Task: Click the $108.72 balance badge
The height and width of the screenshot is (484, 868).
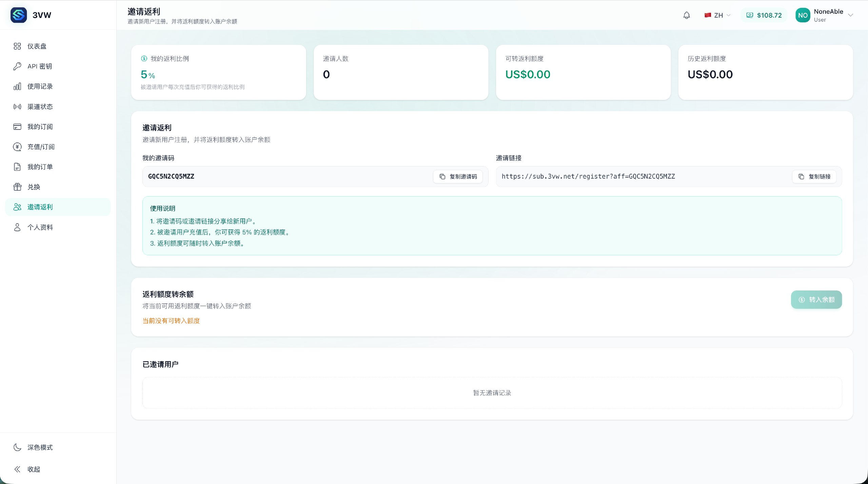Action: pyautogui.click(x=764, y=15)
